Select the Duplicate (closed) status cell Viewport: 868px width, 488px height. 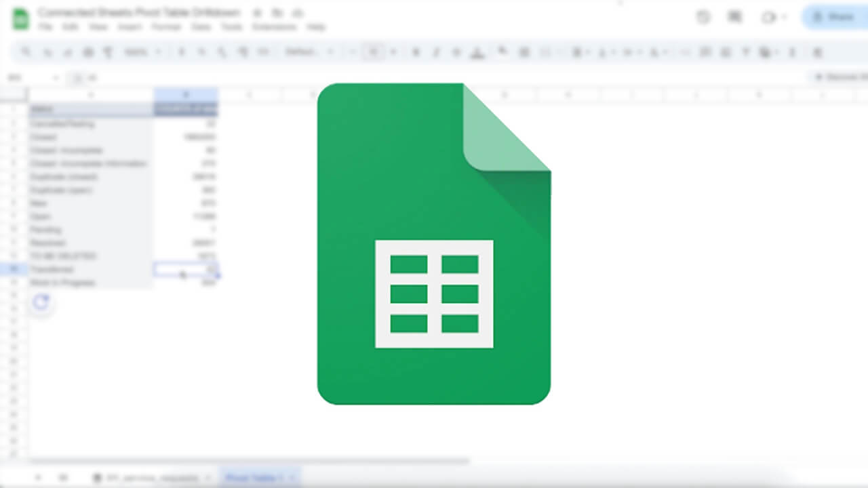pos(64,177)
